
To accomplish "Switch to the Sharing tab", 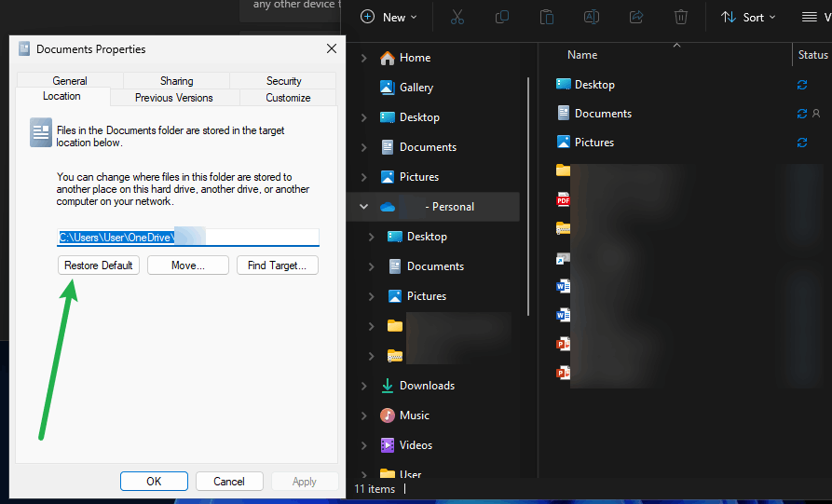I will point(177,81).
